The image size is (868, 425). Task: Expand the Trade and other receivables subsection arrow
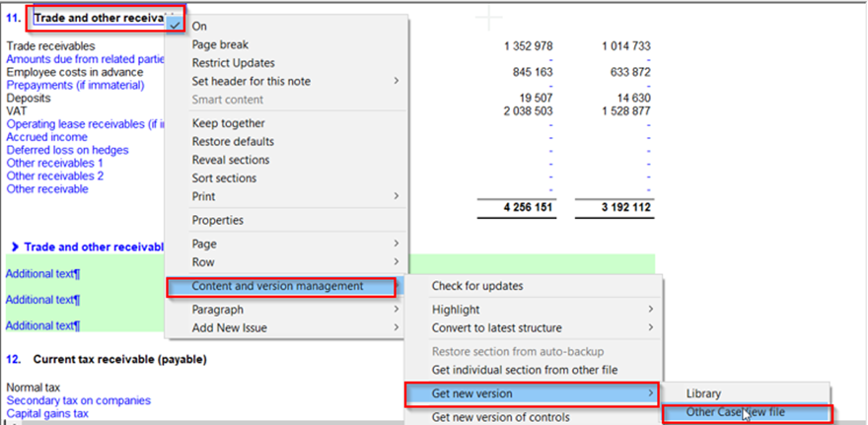pos(15,247)
